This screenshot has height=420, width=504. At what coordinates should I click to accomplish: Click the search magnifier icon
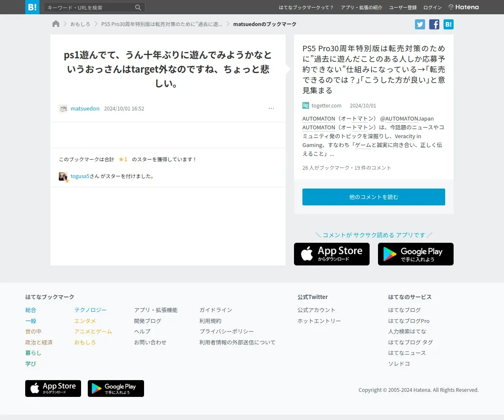click(138, 8)
